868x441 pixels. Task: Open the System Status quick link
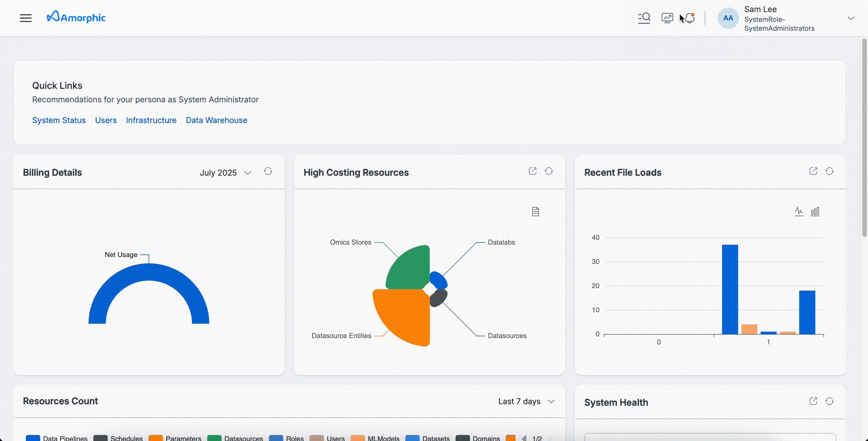59,120
